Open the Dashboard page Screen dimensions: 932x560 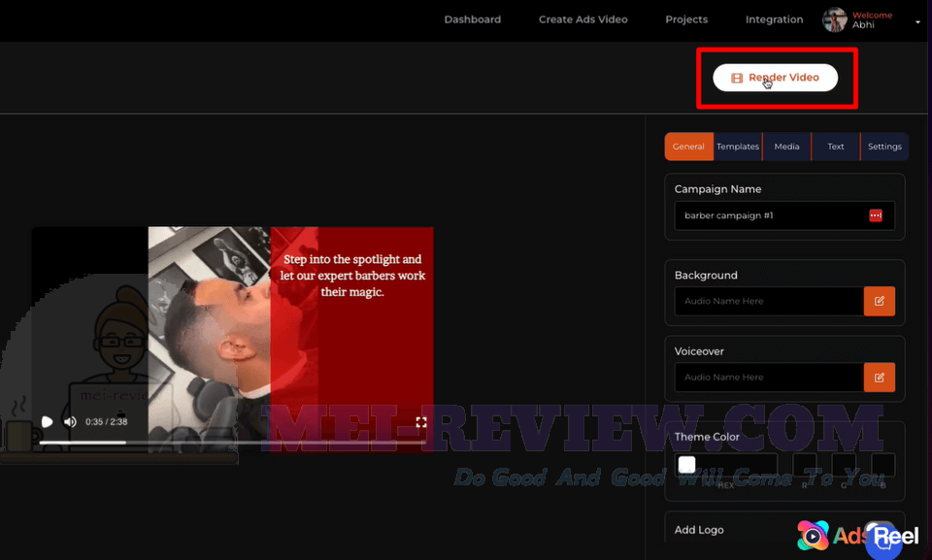473,19
